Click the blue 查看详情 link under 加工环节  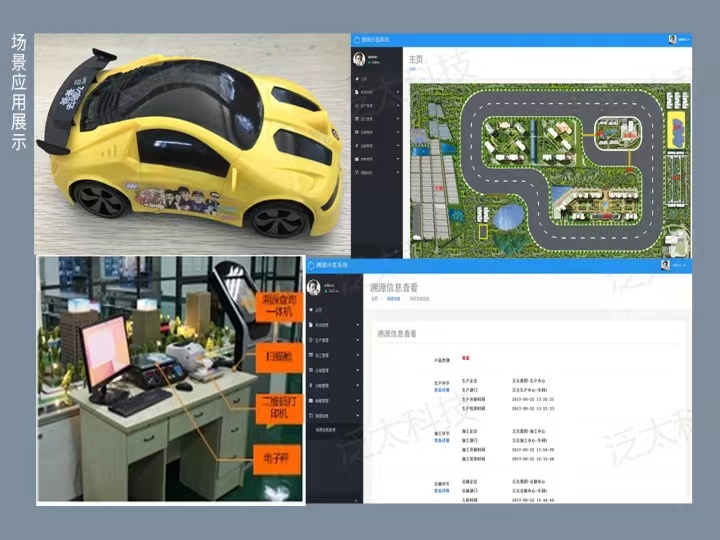(442, 438)
